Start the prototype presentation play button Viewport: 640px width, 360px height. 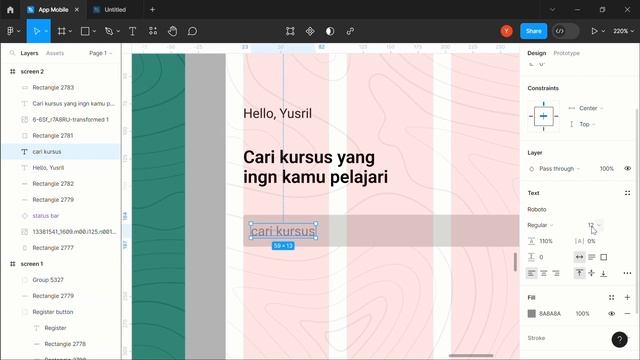coord(594,31)
